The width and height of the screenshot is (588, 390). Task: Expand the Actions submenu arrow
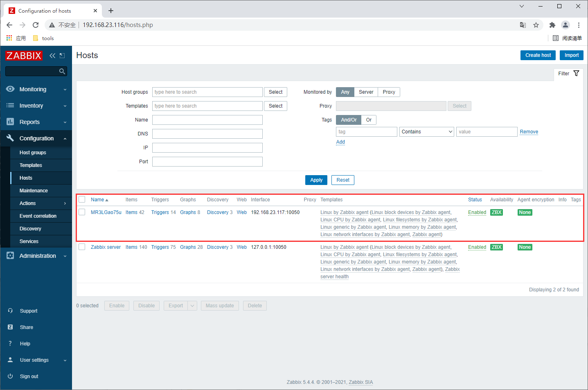click(x=65, y=203)
